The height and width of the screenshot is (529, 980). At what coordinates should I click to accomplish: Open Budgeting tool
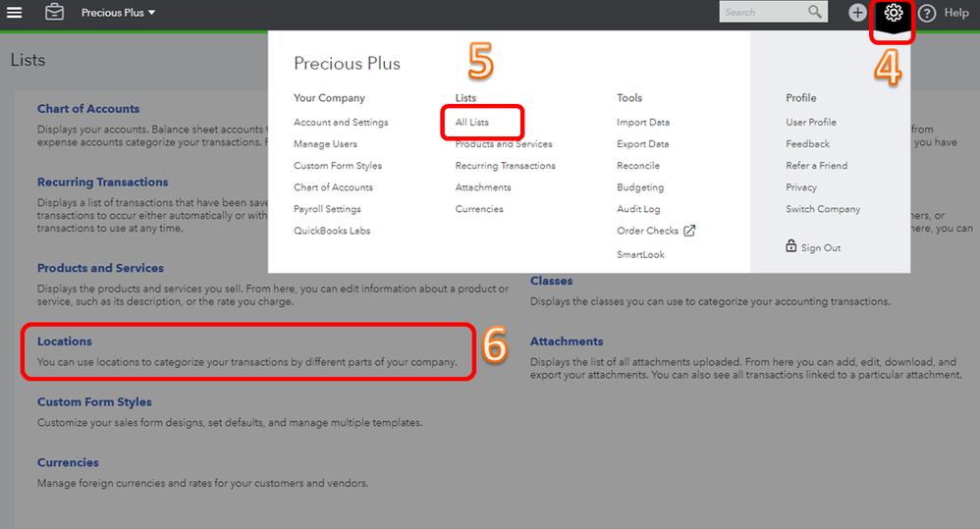coord(640,187)
